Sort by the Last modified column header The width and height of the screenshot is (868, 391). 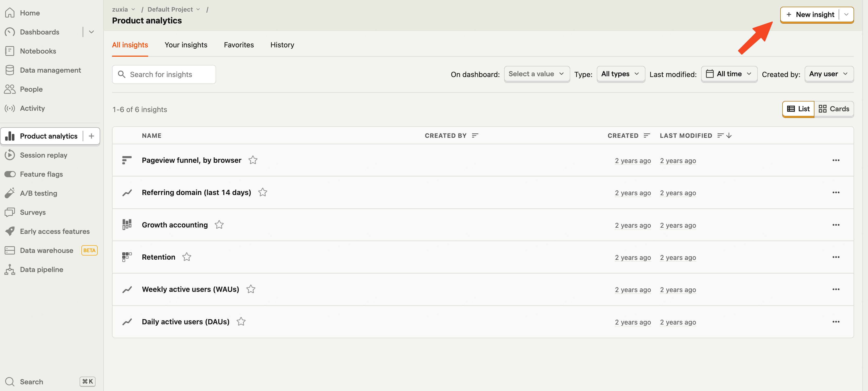686,135
